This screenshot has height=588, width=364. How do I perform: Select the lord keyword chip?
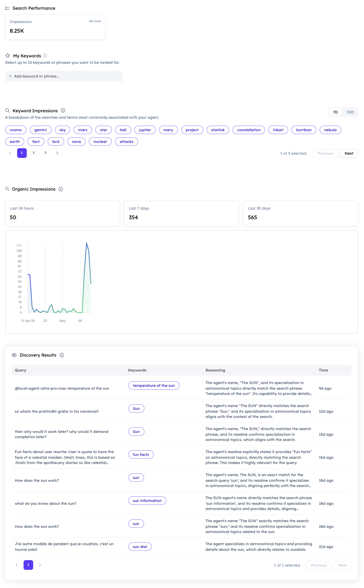(x=56, y=142)
